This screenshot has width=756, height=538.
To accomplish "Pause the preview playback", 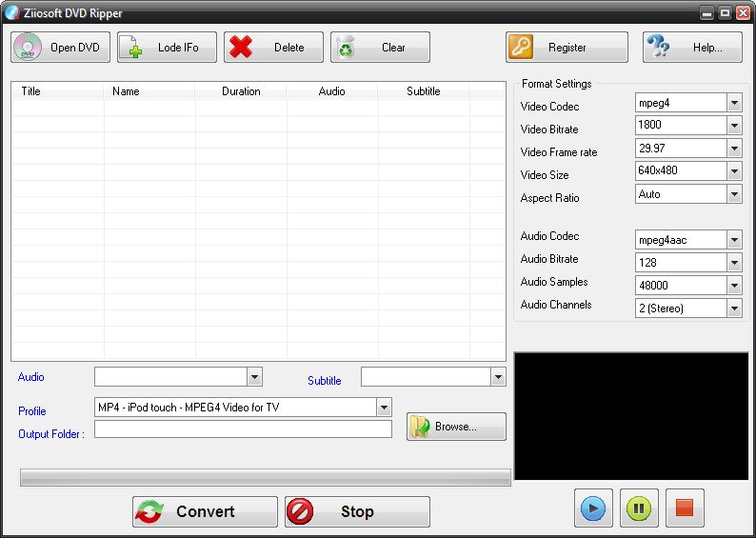I will click(x=639, y=508).
